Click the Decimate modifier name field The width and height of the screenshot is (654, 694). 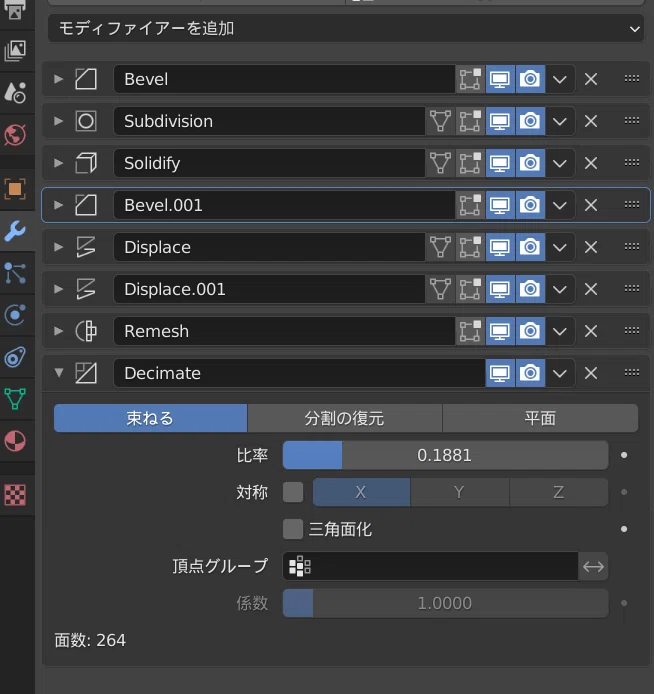pos(300,373)
